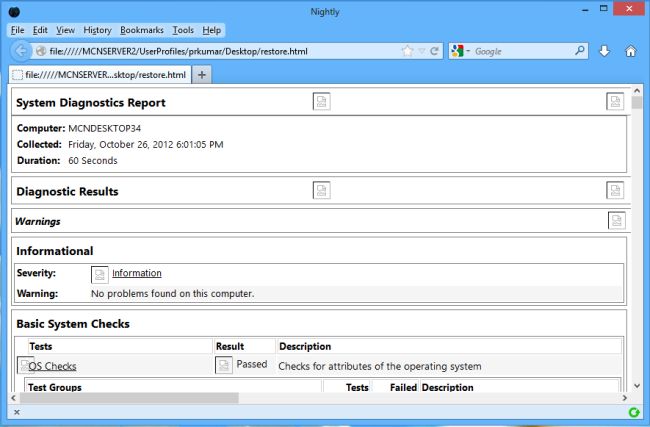Viewport: 650px width, 427px height.
Task: Click the Information severity icon
Action: [99, 275]
